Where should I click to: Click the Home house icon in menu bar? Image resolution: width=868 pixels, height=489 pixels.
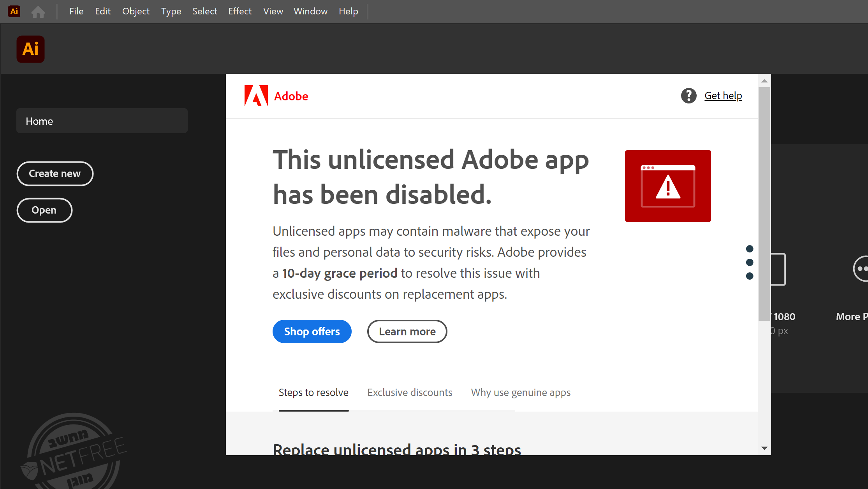[x=38, y=12]
